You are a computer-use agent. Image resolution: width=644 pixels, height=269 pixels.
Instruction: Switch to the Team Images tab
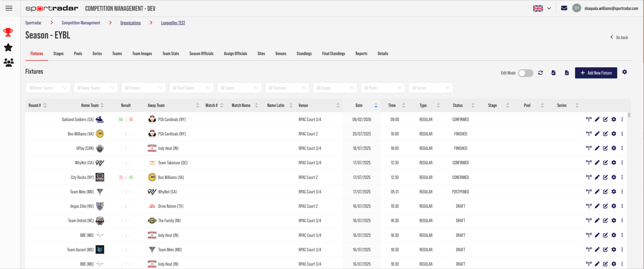coord(142,53)
